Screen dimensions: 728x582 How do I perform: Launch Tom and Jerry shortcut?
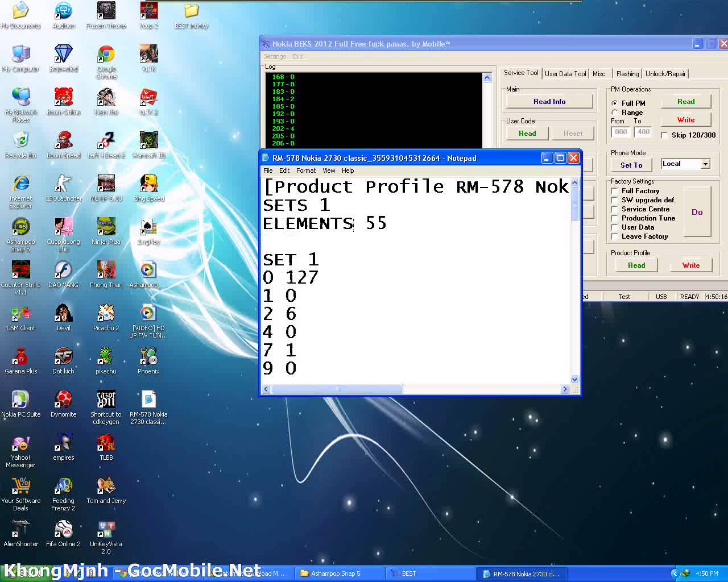106,490
